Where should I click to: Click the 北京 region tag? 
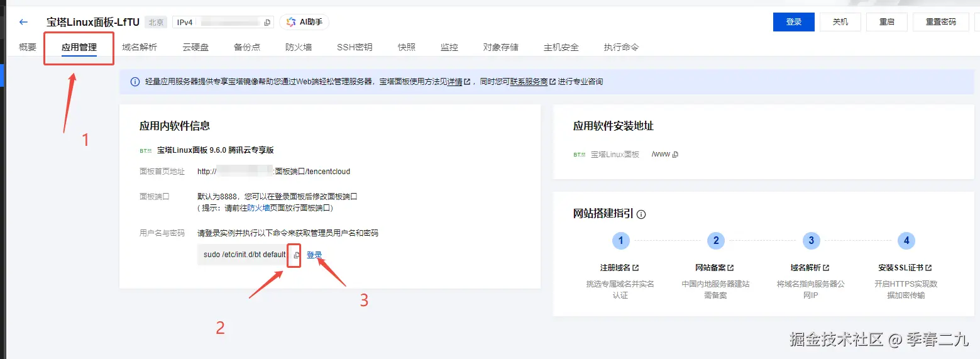(156, 22)
